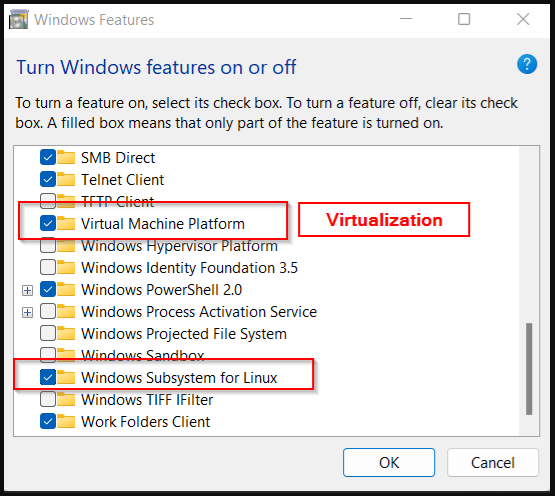This screenshot has width=555, height=496.
Task: Click the Cancel button
Action: [x=493, y=462]
